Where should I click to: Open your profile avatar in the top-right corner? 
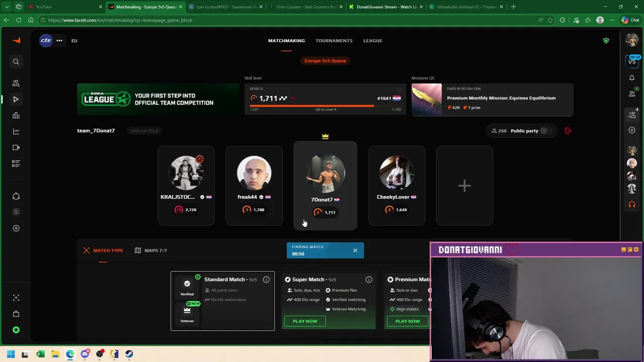[x=632, y=40]
